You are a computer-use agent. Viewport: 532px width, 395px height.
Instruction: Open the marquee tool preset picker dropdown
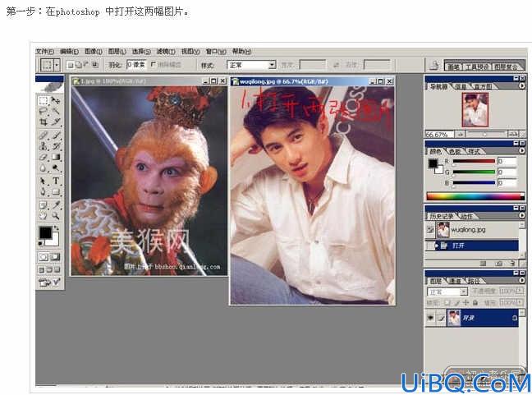(x=57, y=65)
